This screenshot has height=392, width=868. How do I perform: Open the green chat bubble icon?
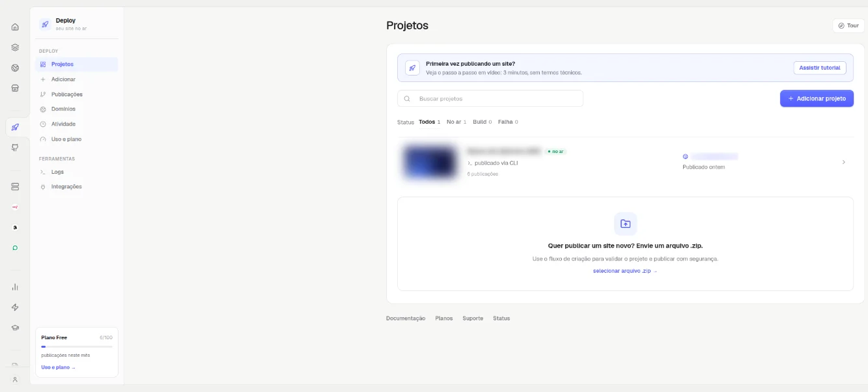pos(15,247)
